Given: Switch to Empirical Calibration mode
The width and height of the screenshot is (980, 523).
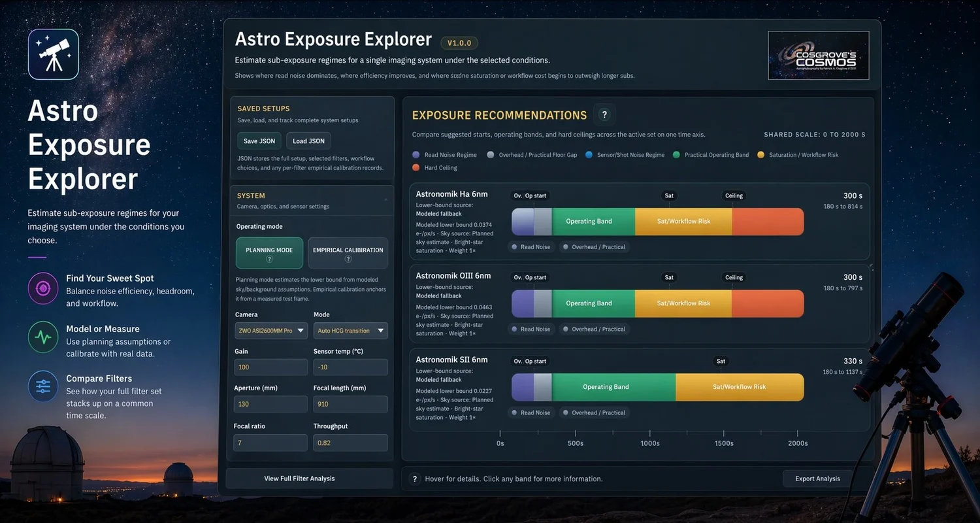Looking at the screenshot, I should 348,251.
